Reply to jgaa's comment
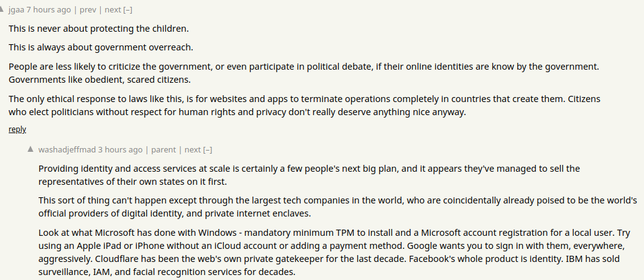 (17, 129)
